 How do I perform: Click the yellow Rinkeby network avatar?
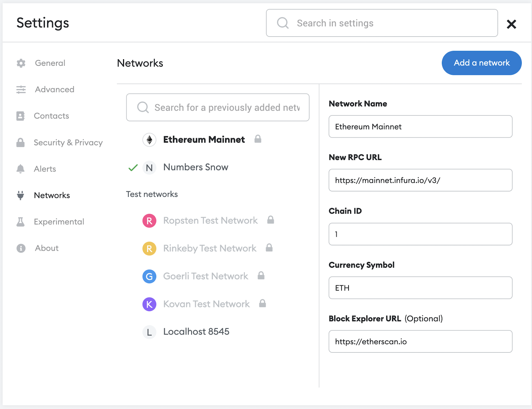[x=149, y=248]
